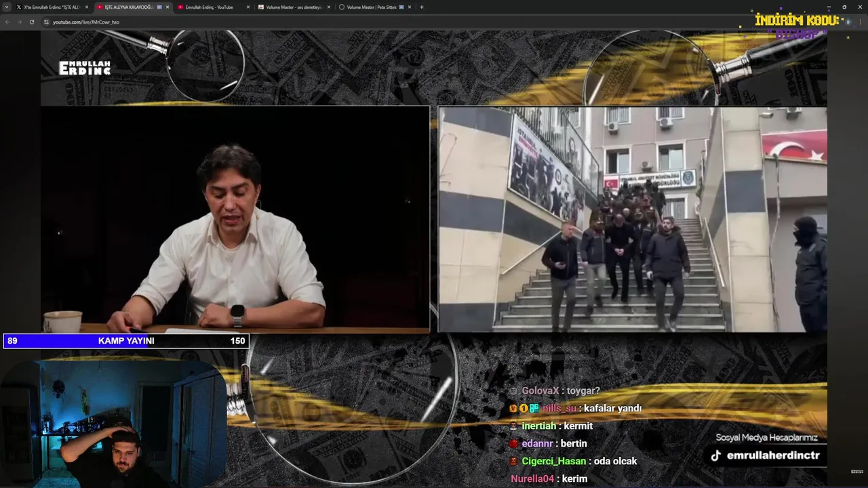This screenshot has height=488, width=868.
Task: Open the Chrome profile avatar
Action: pos(848,22)
